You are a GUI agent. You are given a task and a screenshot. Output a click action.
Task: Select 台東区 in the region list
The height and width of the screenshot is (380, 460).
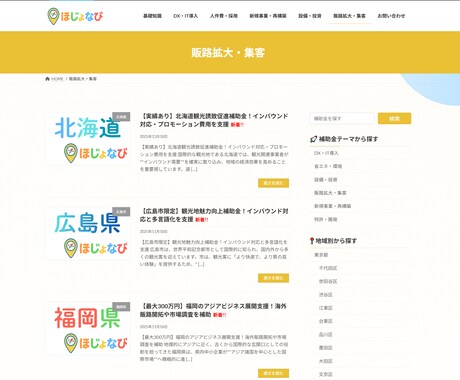click(x=326, y=321)
